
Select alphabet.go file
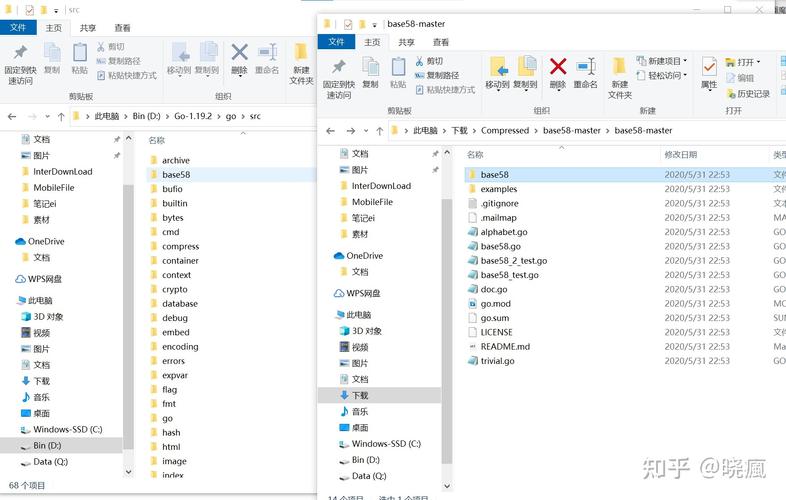pyautogui.click(x=504, y=232)
